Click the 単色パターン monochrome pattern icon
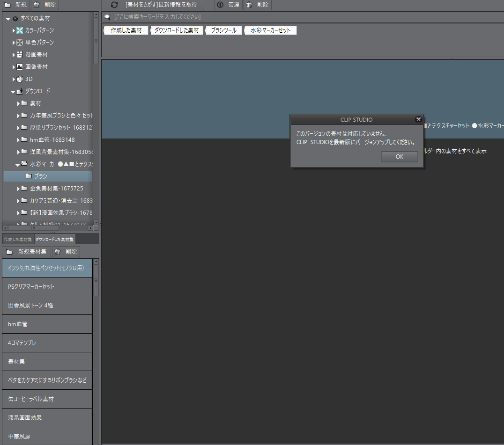Viewport: 504px width, 445px height. coord(20,43)
